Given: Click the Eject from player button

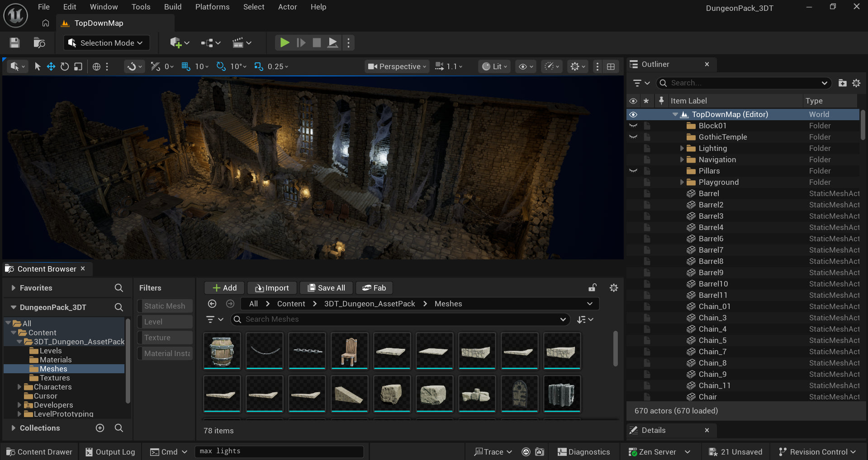Looking at the screenshot, I should (x=332, y=43).
